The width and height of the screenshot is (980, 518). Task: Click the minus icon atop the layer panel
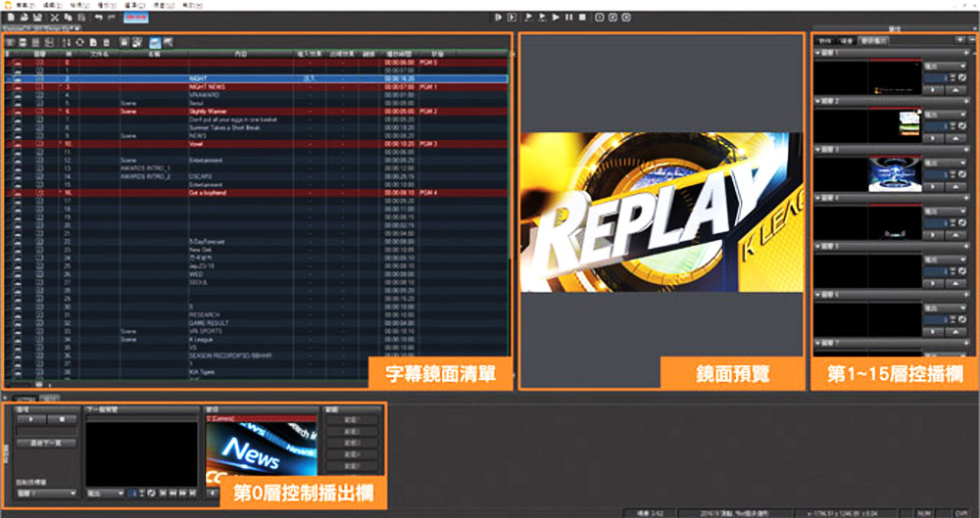tap(970, 40)
